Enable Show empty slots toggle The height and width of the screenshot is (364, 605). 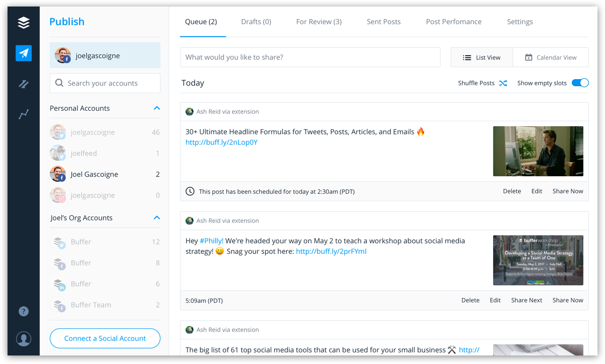click(x=580, y=83)
